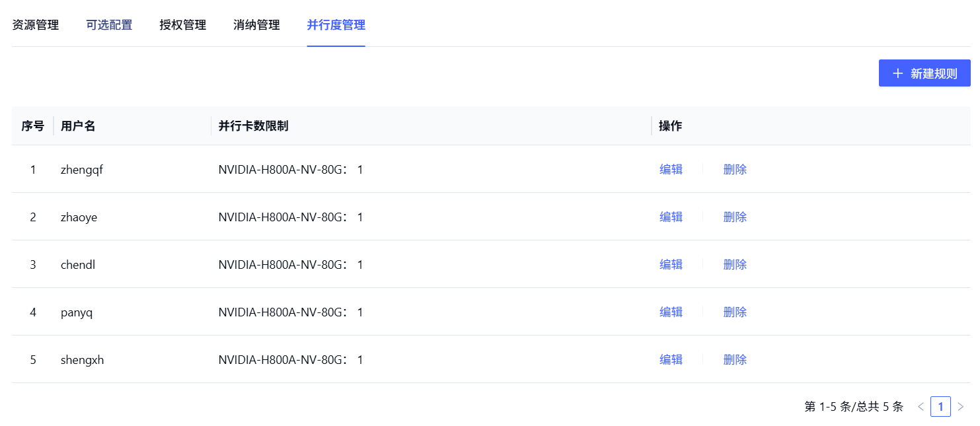Click the 用户名 column header
The image size is (980, 426).
(78, 126)
